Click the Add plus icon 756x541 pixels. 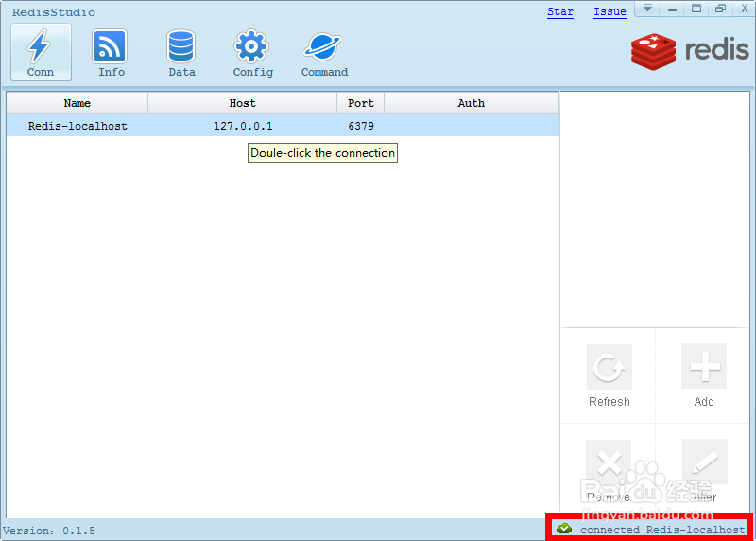pos(703,366)
